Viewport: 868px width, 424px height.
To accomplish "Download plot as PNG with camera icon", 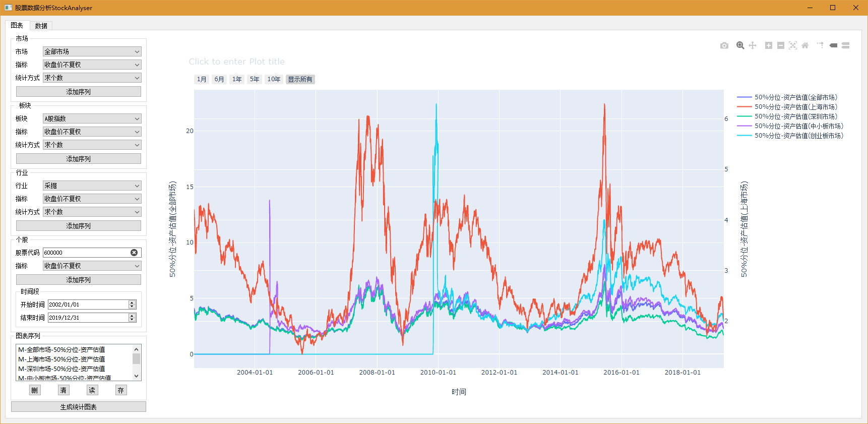I will 724,45.
